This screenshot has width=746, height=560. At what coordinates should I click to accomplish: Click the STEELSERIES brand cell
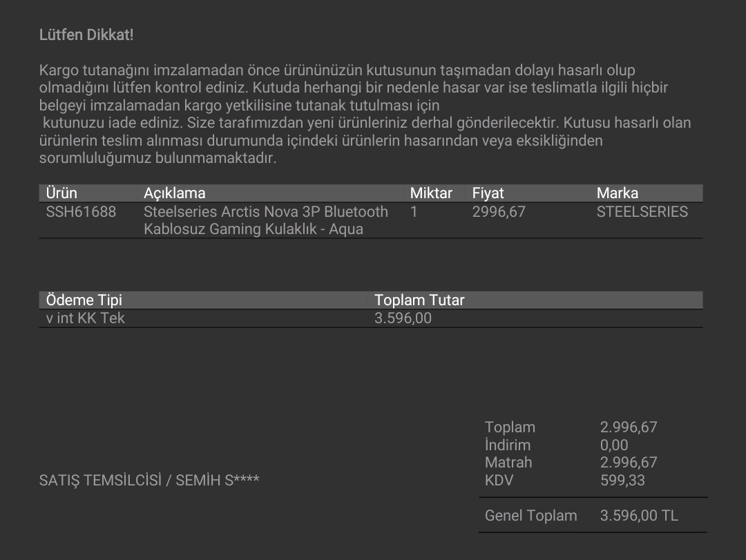pyautogui.click(x=642, y=212)
